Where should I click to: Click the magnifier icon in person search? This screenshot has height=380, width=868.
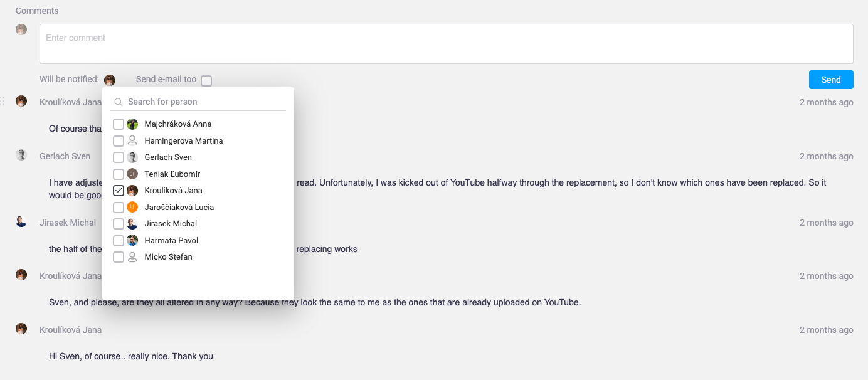119,102
